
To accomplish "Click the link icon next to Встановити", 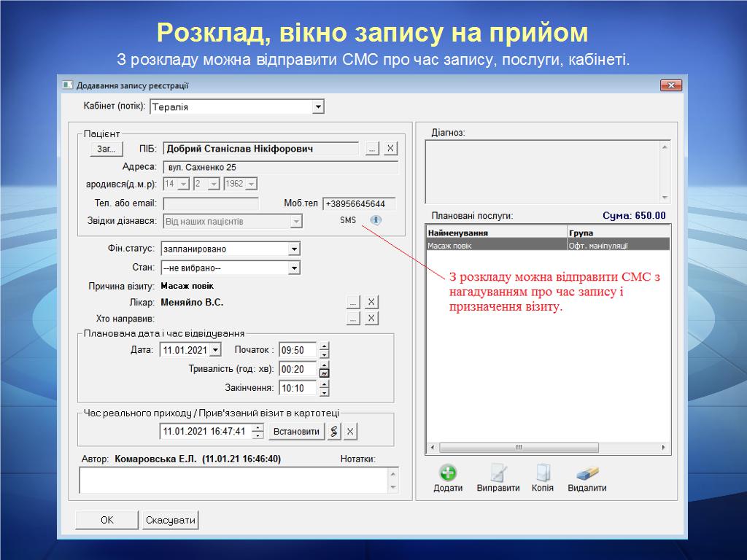I will pyautogui.click(x=334, y=432).
